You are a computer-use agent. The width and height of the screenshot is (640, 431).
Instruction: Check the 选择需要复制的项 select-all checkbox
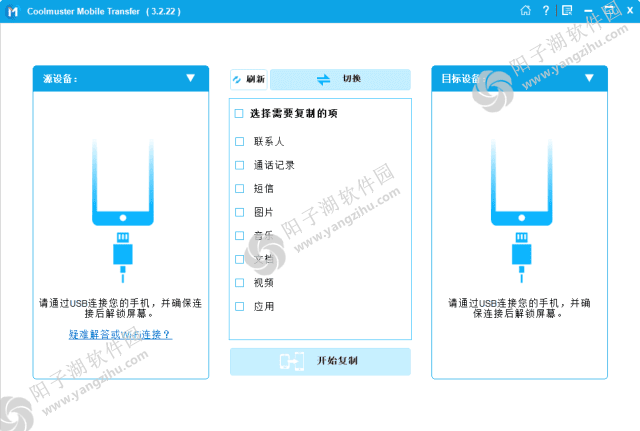tap(239, 113)
